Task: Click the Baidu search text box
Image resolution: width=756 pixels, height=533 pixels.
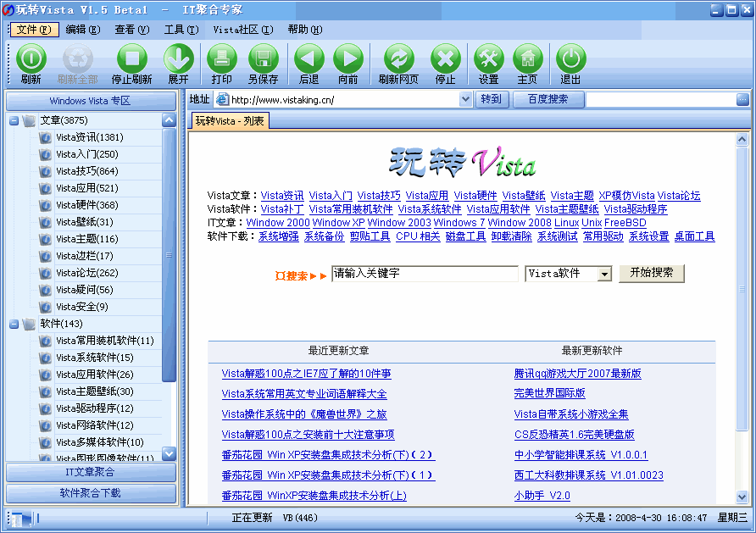Action: pyautogui.click(x=660, y=99)
